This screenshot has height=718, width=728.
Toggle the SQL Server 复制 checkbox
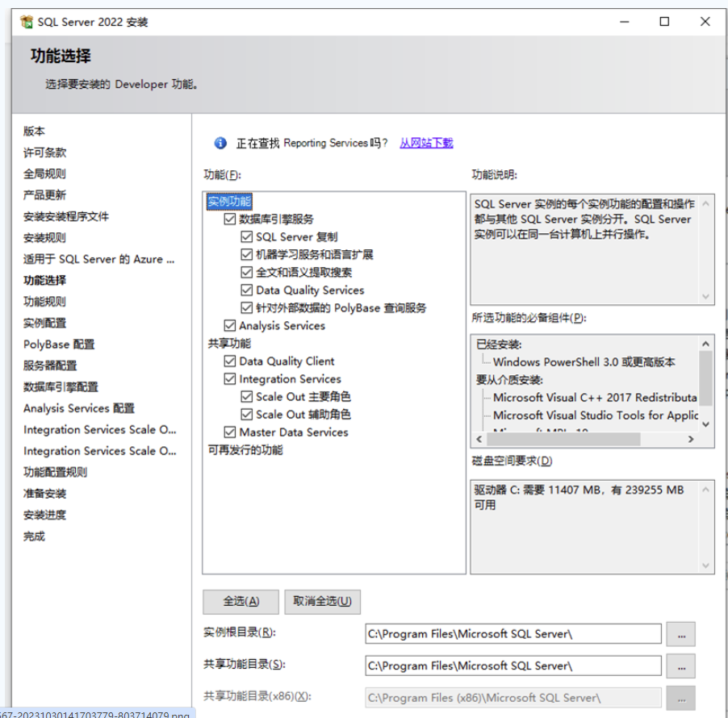(x=246, y=236)
